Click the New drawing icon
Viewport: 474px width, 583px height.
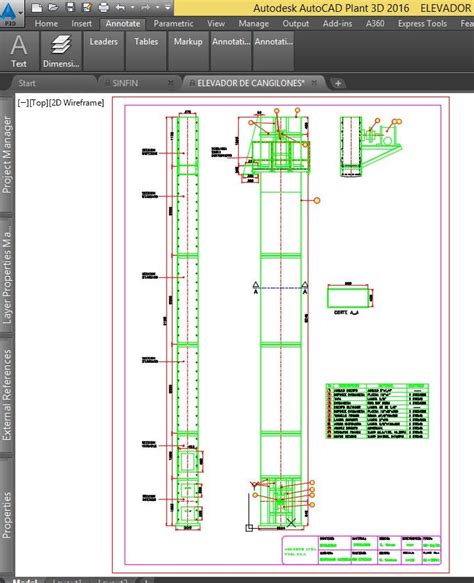coord(36,7)
